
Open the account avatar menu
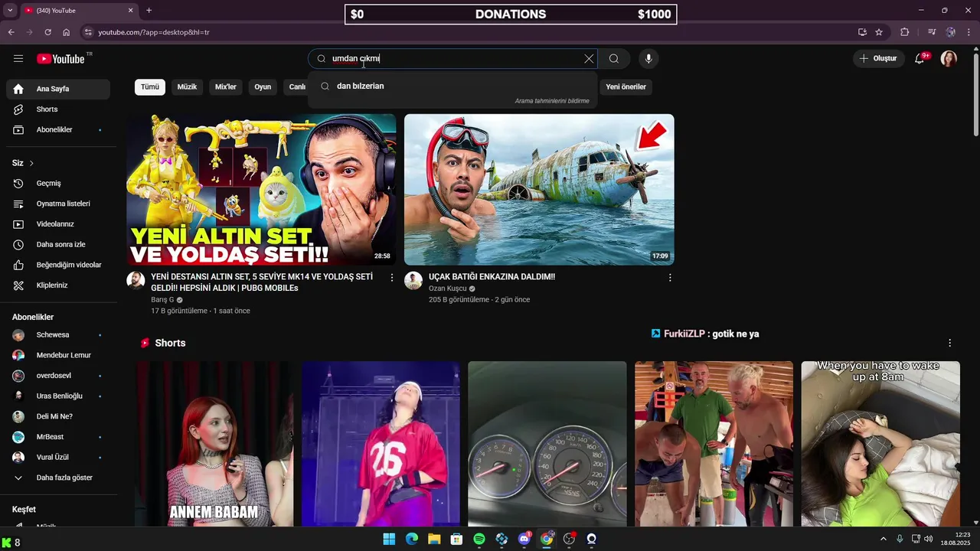point(949,59)
